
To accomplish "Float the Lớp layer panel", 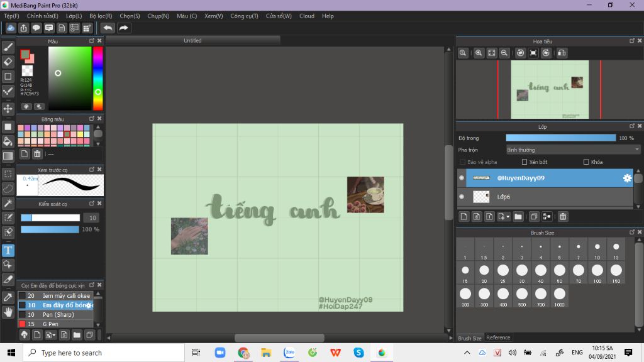I will click(631, 126).
